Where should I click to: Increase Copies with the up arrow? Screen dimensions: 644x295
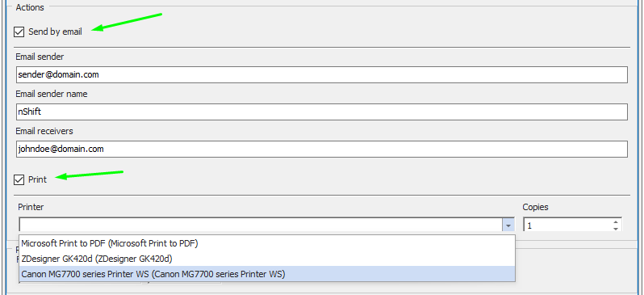(x=615, y=222)
